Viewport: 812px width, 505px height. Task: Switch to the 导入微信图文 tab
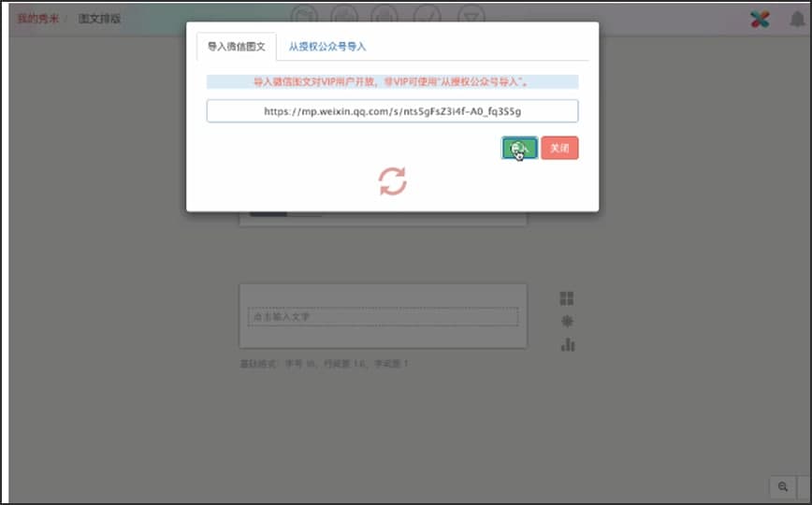coord(236,46)
